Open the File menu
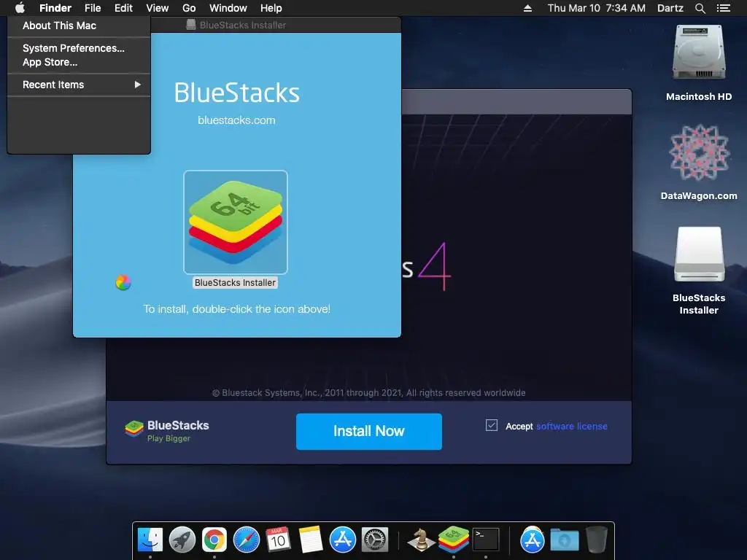Viewport: 747px width, 560px height. 93,8
